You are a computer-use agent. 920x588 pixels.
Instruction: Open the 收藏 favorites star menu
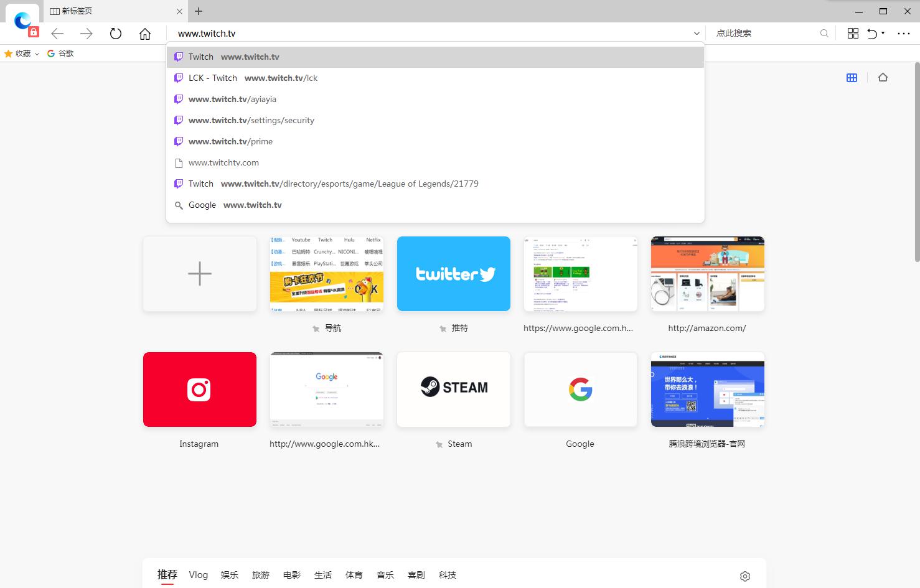[22, 54]
